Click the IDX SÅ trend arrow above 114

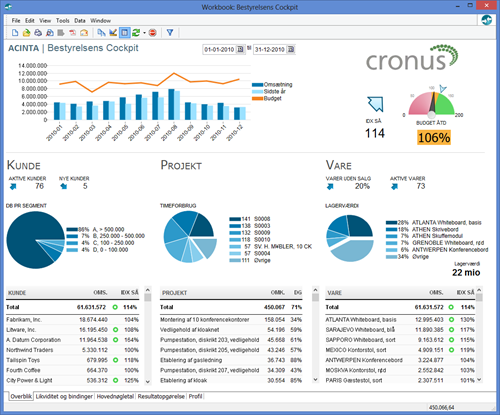pyautogui.click(x=375, y=104)
